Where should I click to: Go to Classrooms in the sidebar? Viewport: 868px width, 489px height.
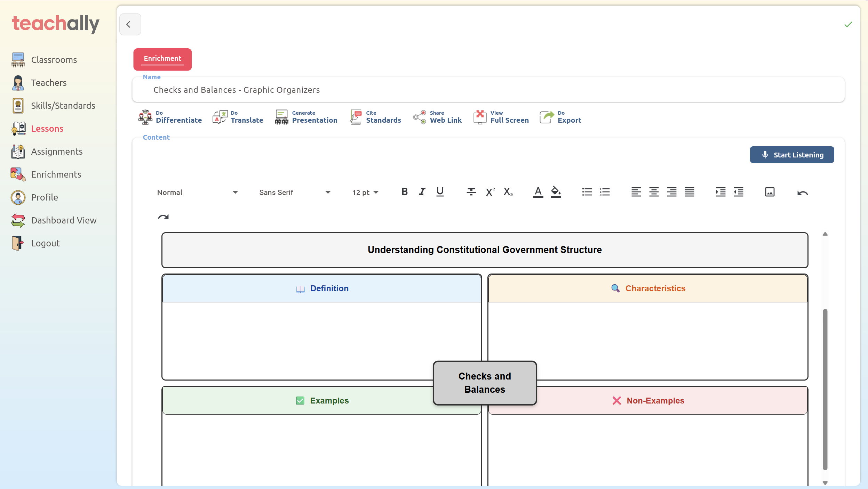[54, 60]
